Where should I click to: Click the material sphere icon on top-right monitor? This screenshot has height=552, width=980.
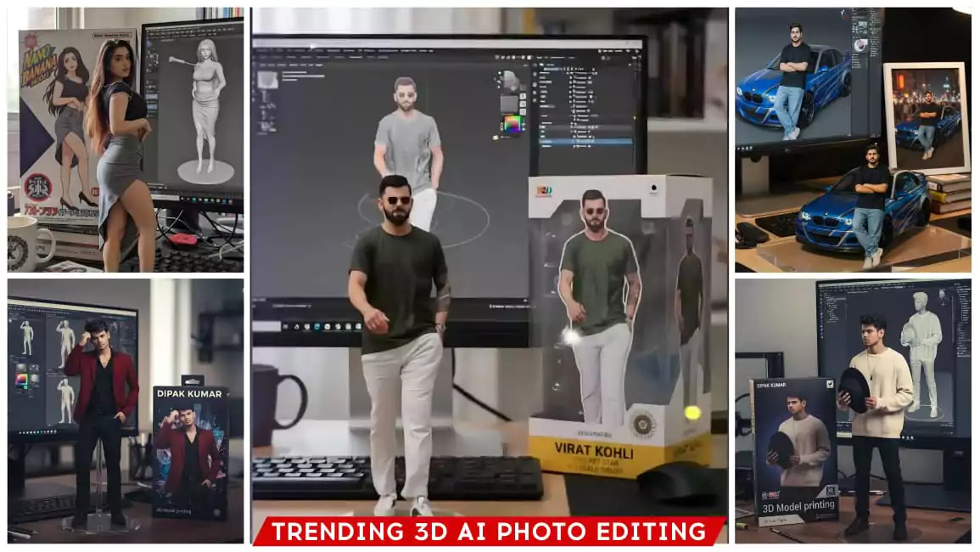(860, 45)
